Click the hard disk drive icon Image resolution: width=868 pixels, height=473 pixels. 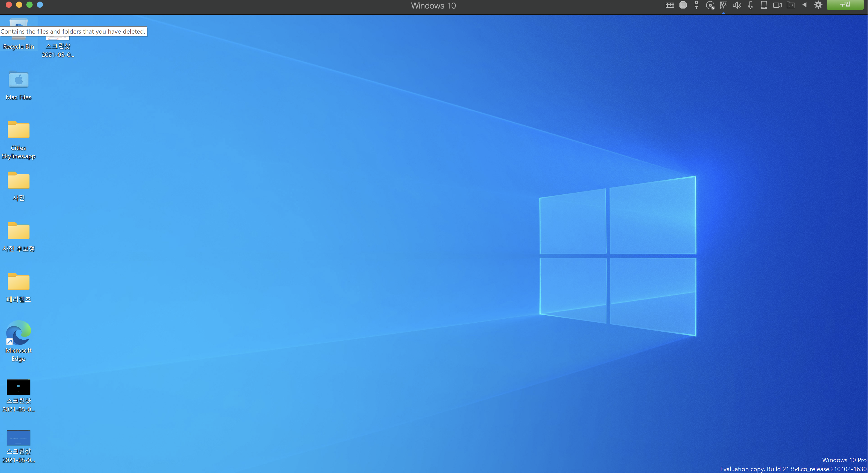(764, 5)
